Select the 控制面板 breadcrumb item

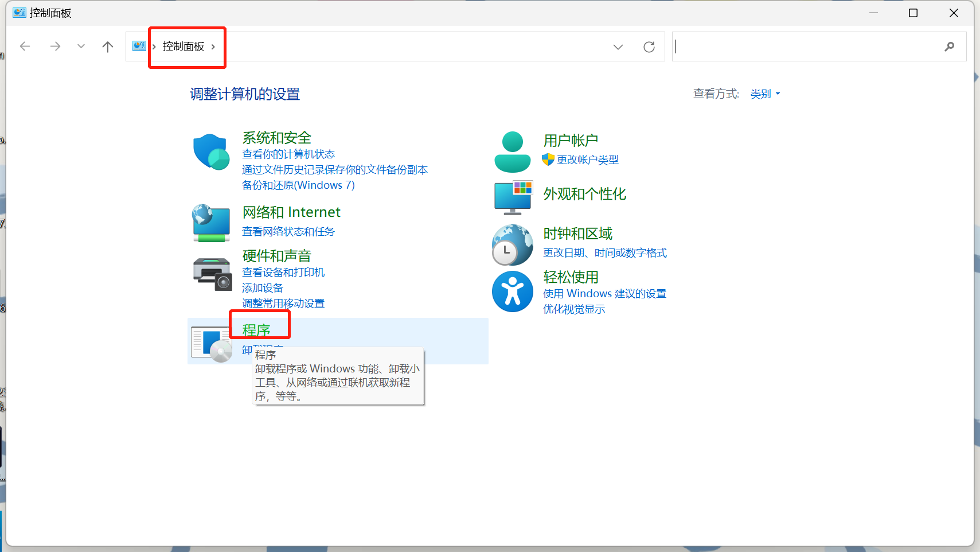coord(183,46)
